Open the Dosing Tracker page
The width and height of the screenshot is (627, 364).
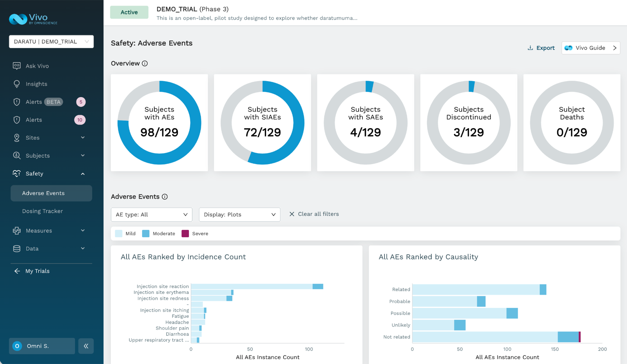pyautogui.click(x=42, y=211)
